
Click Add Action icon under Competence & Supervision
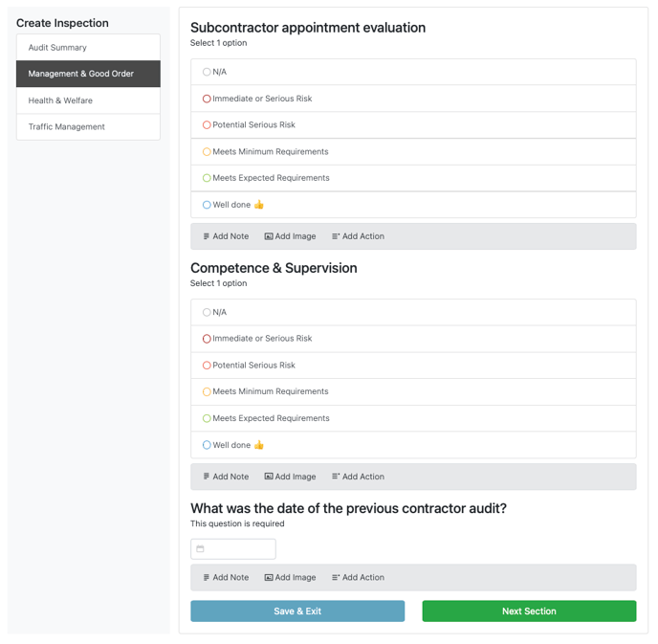click(x=336, y=477)
